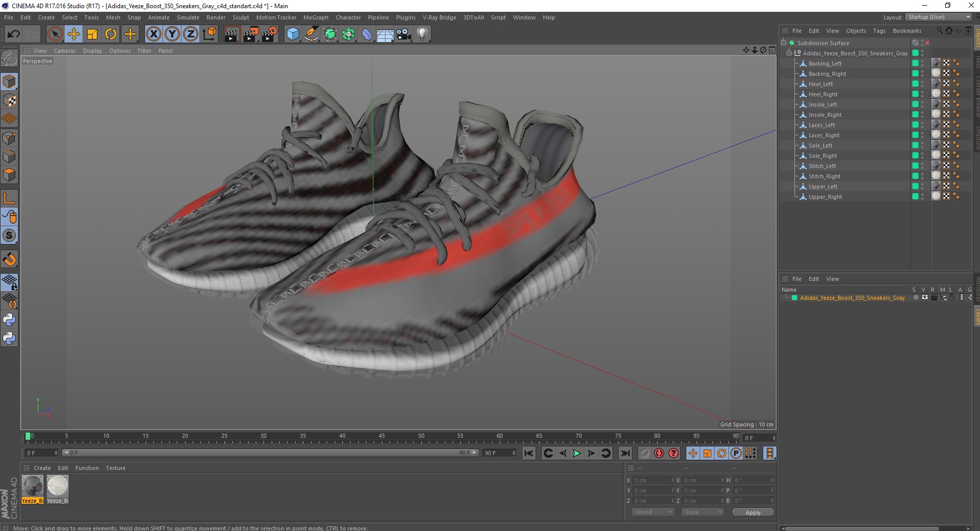Viewport: 980px width, 531px height.
Task: Play the animation forward
Action: pyautogui.click(x=577, y=453)
